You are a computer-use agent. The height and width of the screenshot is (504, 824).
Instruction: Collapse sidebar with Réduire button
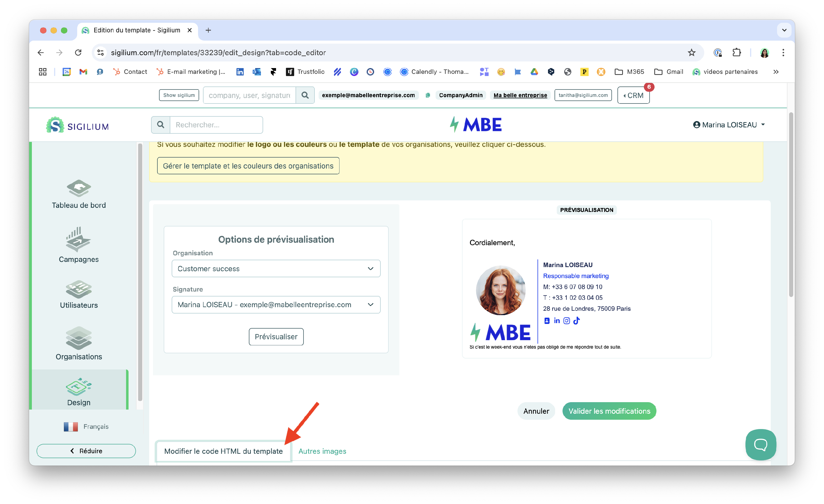coord(86,450)
